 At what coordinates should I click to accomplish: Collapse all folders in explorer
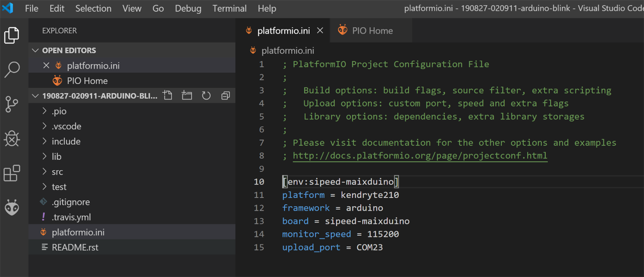coord(225,96)
